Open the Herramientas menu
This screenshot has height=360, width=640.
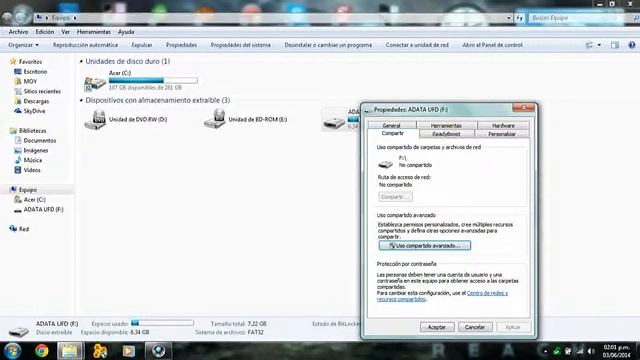click(x=93, y=32)
